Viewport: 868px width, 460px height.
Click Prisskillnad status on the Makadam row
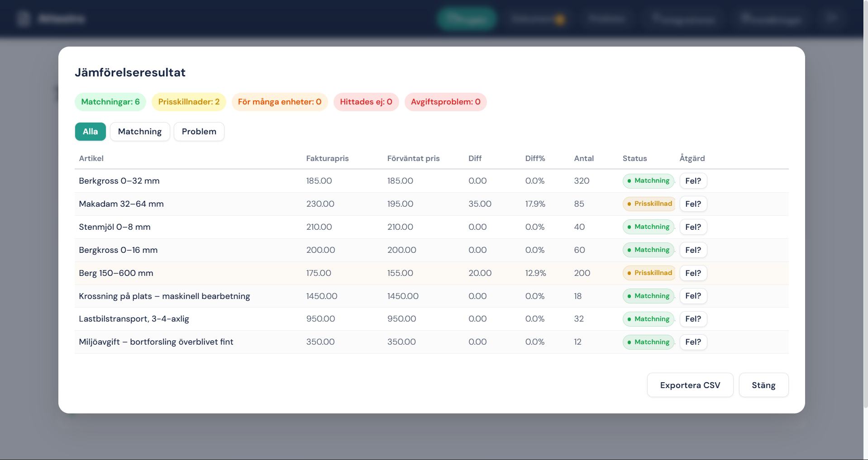649,204
